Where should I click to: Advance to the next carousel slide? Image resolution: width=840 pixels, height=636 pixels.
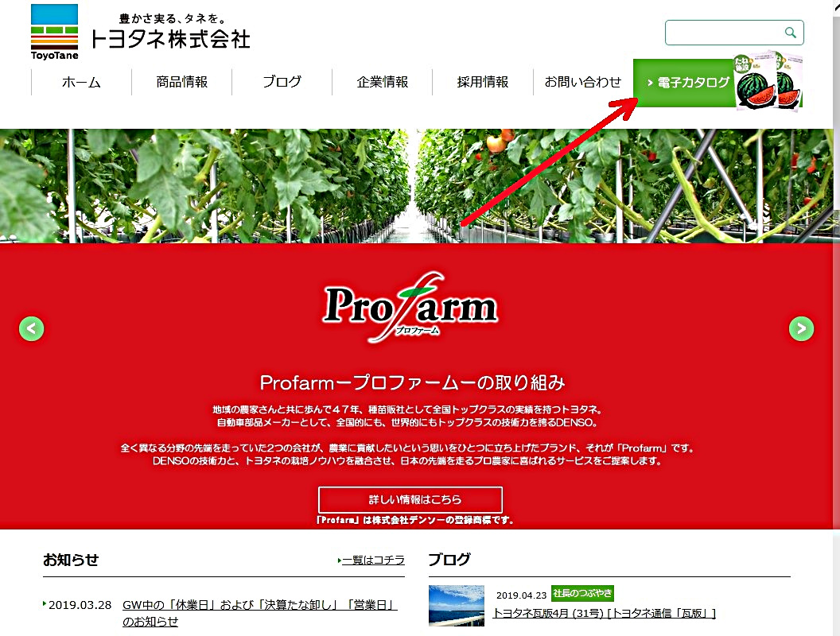[802, 328]
